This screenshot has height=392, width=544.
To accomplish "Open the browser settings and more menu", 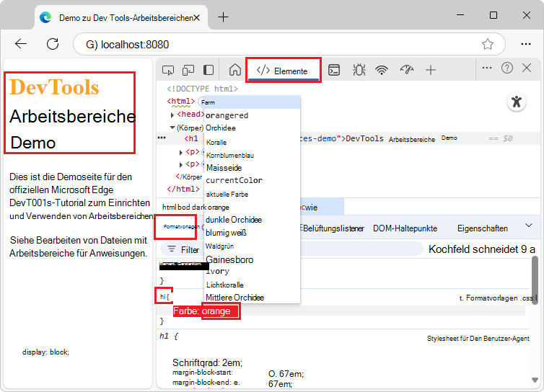I will [526, 44].
